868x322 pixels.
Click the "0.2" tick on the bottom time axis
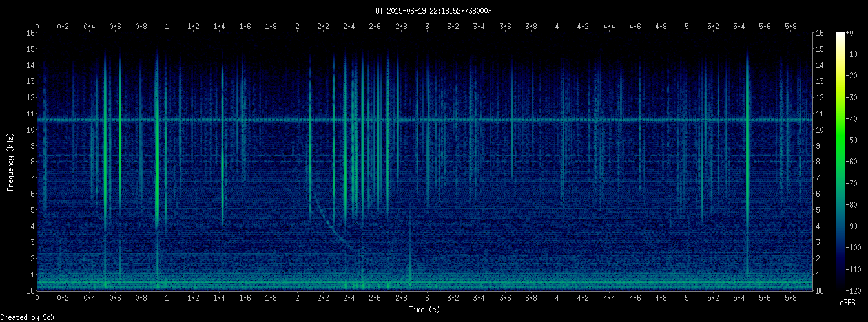(x=63, y=298)
